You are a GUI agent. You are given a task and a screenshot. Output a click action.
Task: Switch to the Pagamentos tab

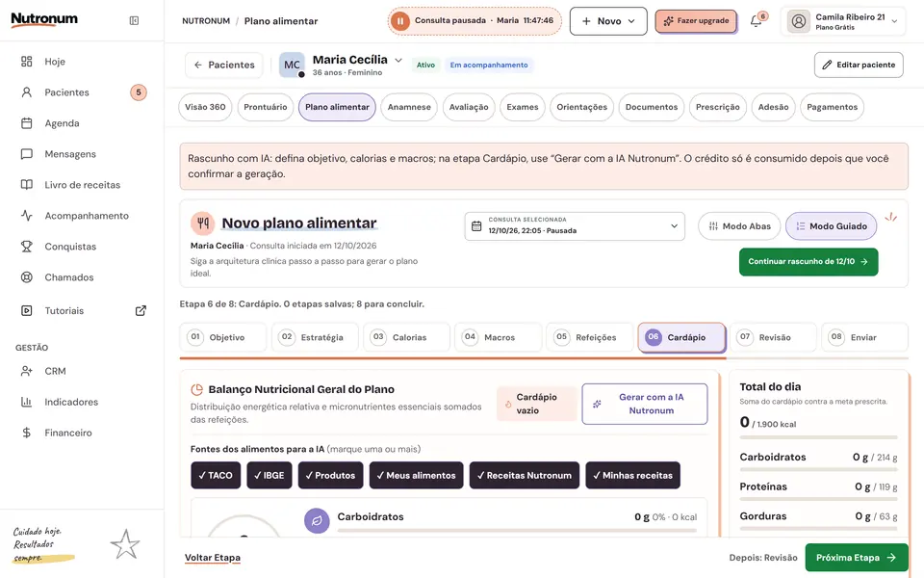pos(832,107)
